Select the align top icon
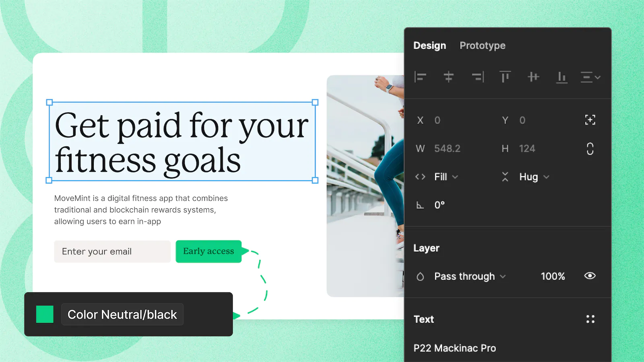The height and width of the screenshot is (362, 644). (505, 77)
